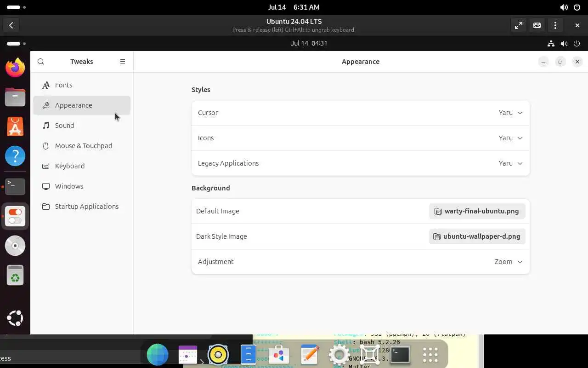Expand the Legacy Applications theme dropdown
The image size is (588, 368).
361,163
